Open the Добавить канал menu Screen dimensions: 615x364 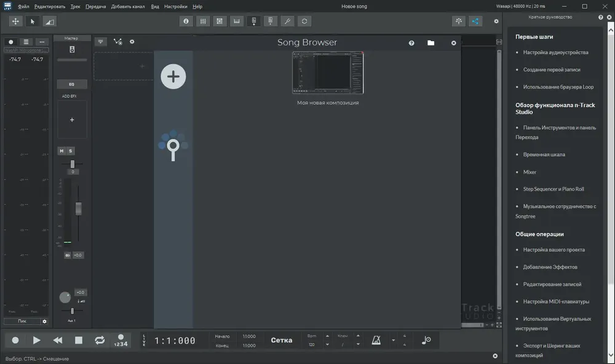pos(128,6)
